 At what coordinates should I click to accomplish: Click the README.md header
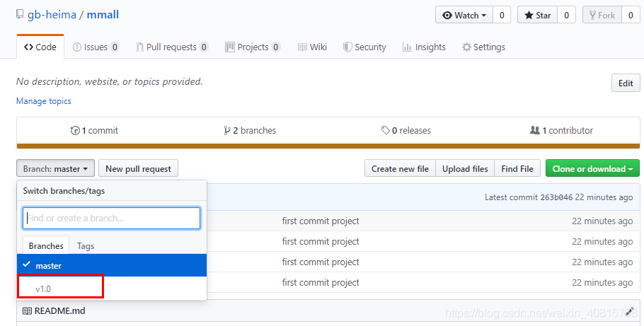pyautogui.click(x=60, y=311)
